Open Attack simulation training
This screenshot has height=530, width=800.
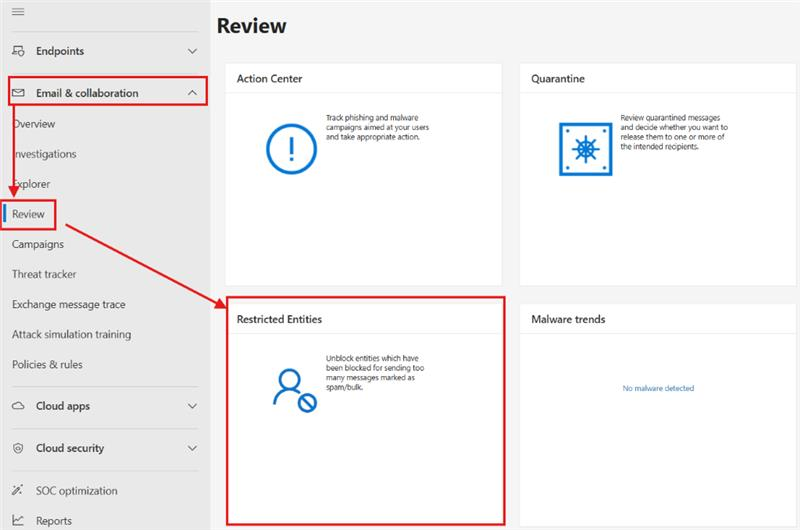coord(71,335)
